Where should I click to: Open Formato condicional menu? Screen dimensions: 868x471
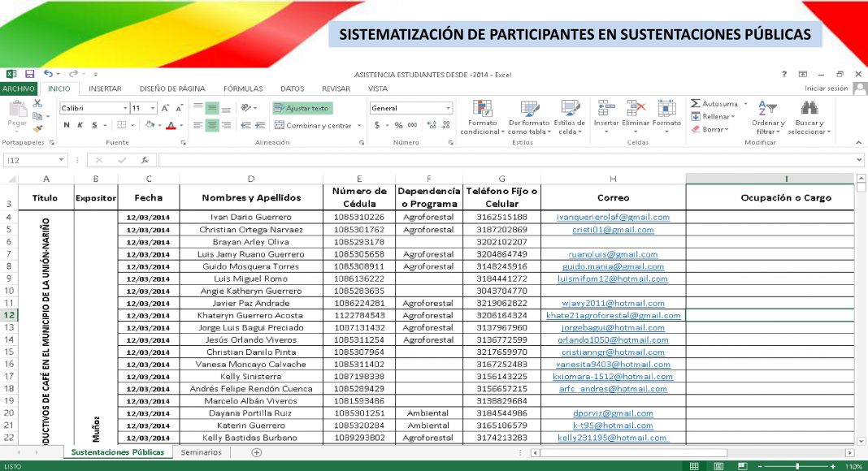coord(482,117)
